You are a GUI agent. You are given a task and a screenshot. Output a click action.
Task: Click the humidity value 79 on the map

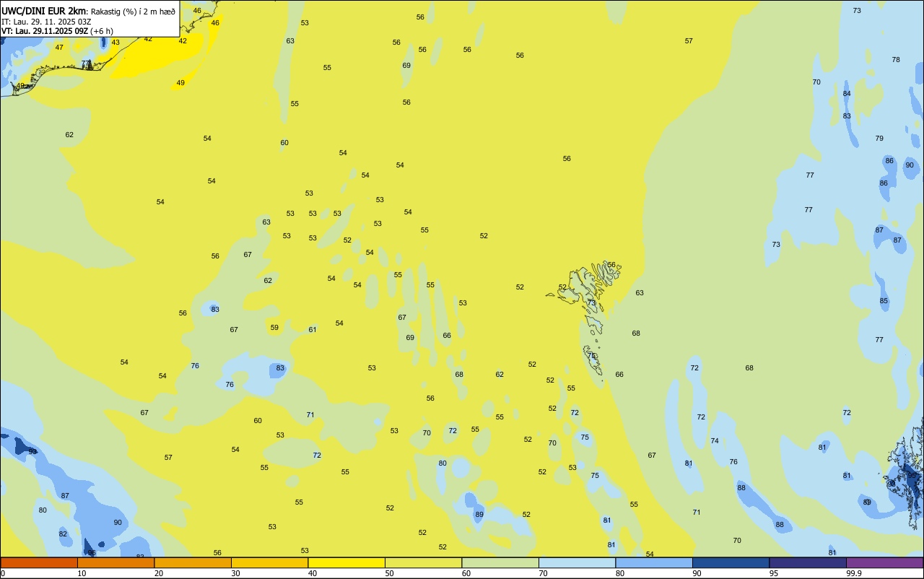(x=879, y=139)
